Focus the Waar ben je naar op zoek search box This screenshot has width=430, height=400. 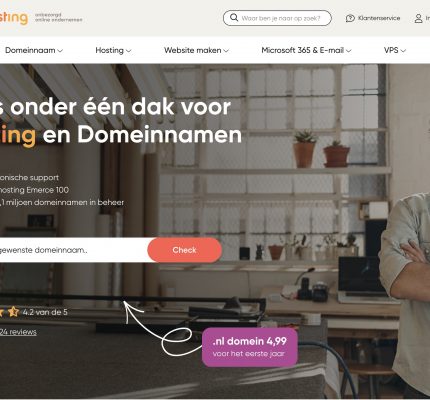pyautogui.click(x=277, y=18)
